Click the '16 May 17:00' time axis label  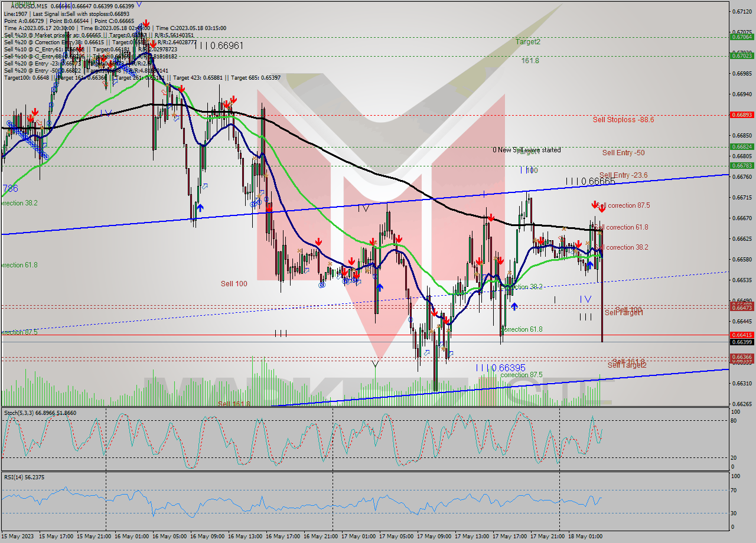coord(283,537)
